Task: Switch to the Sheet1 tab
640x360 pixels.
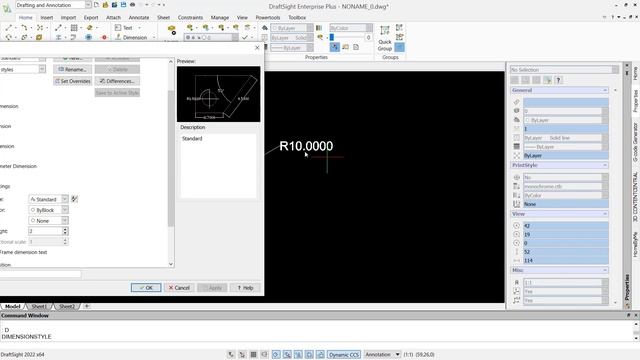Action: pyautogui.click(x=39, y=306)
